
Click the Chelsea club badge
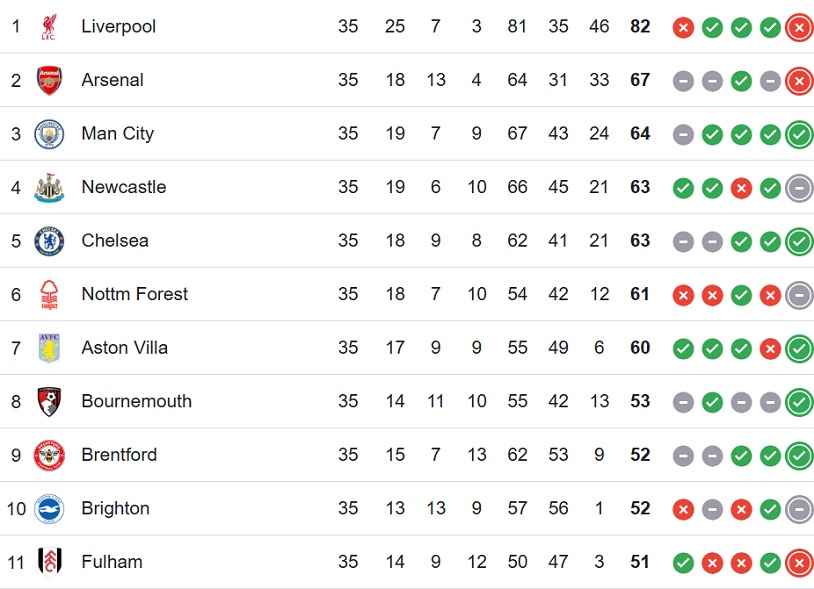click(x=49, y=241)
